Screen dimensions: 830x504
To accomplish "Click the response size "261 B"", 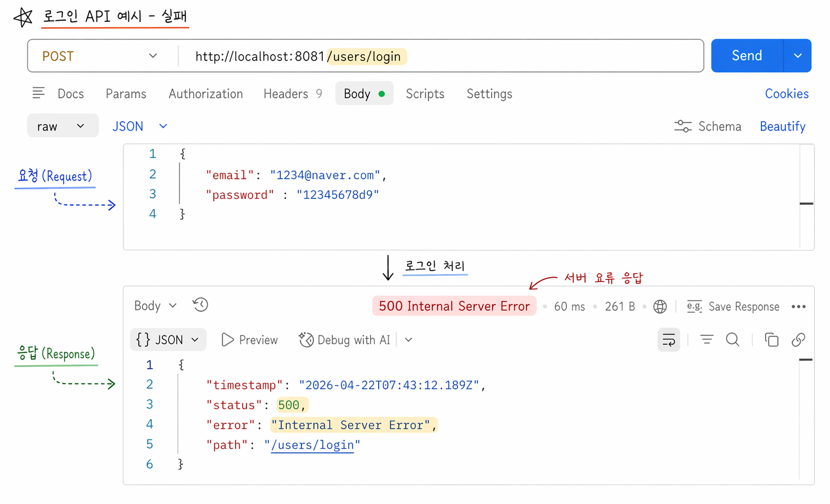I will (x=620, y=307).
